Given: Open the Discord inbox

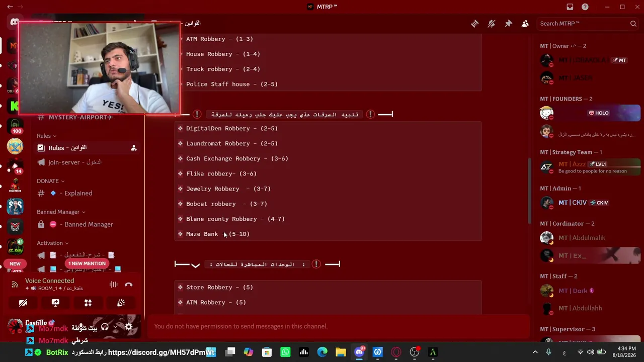Looking at the screenshot, I should (570, 7).
